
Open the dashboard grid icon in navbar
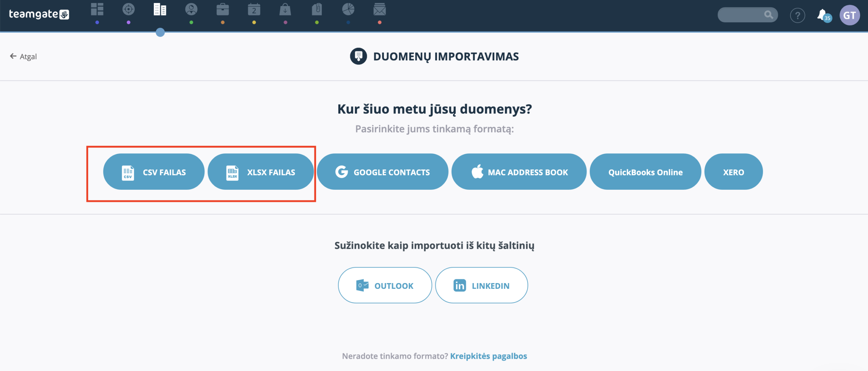tap(97, 10)
